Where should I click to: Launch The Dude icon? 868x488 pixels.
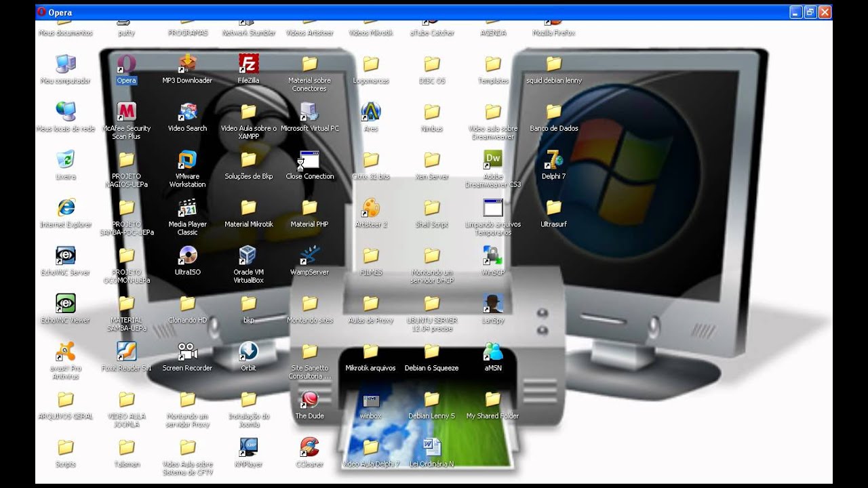tap(310, 401)
